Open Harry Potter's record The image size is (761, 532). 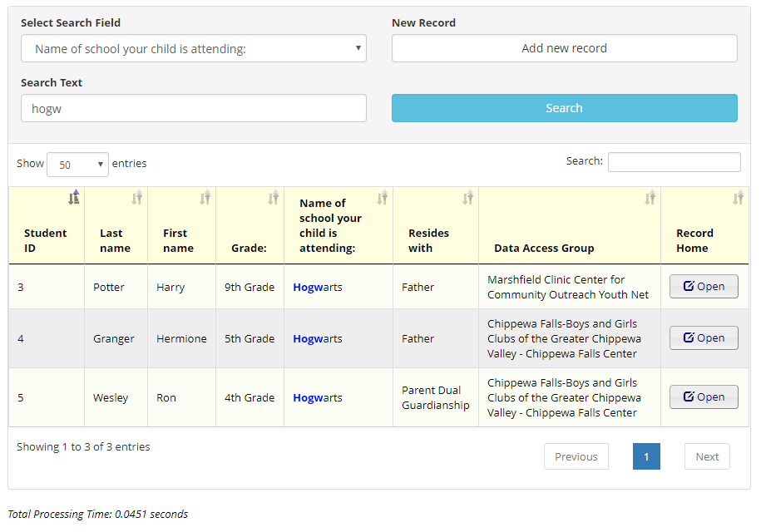704,286
